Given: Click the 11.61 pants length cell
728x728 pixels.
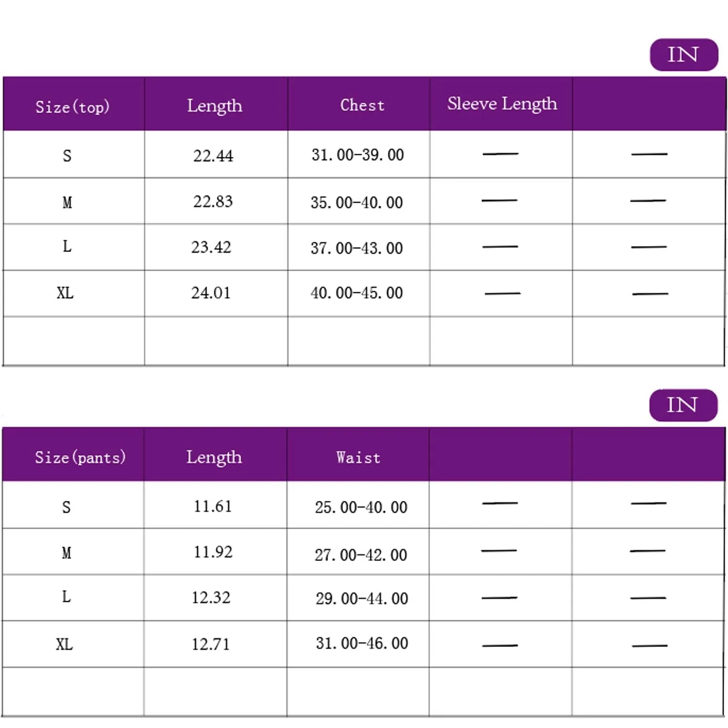Looking at the screenshot, I should [213, 506].
